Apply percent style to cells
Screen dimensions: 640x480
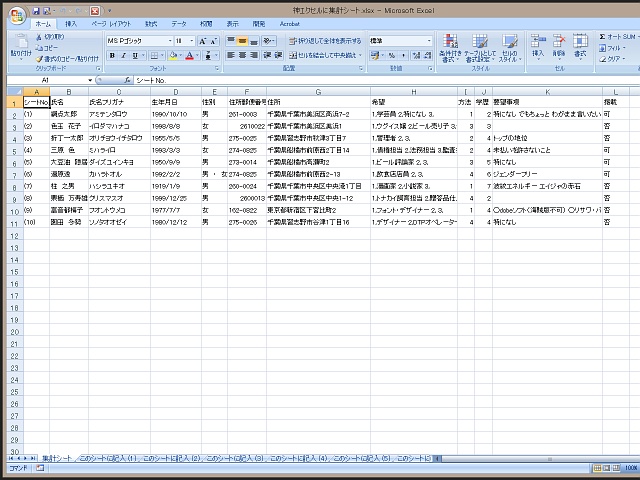[x=392, y=56]
